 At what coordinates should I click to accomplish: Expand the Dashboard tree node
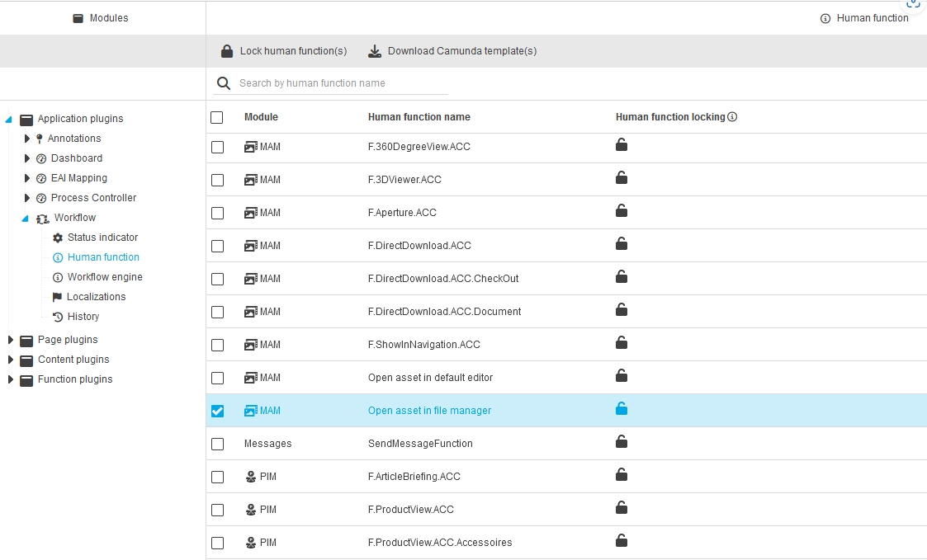tap(27, 158)
